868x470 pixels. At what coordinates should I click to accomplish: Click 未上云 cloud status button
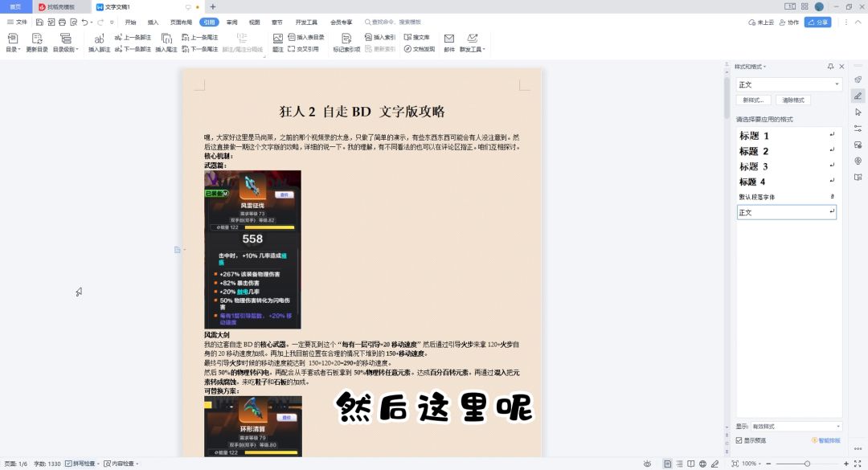761,22
